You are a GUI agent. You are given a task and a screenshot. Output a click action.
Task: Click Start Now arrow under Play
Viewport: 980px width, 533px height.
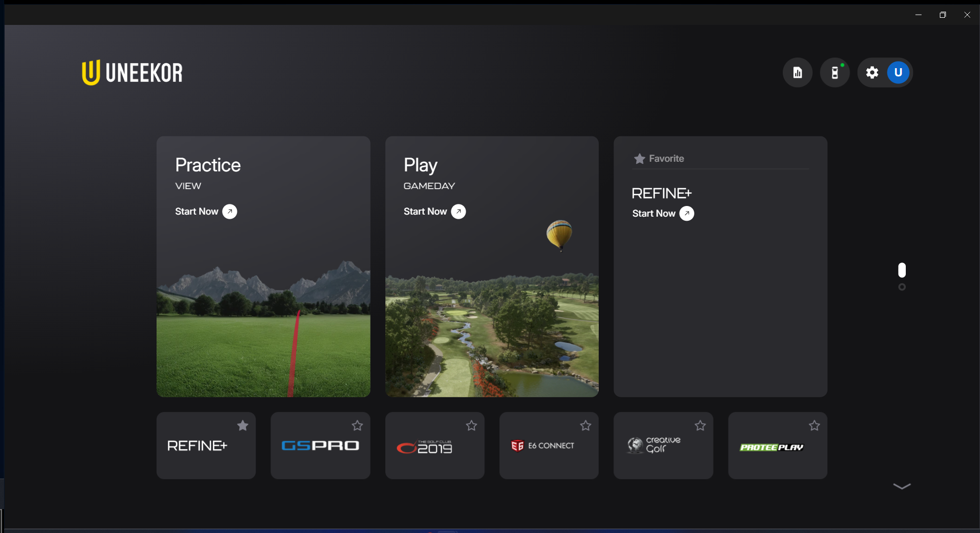tap(458, 212)
